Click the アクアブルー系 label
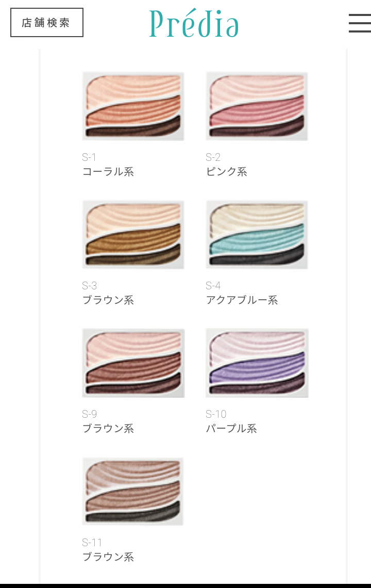 [x=242, y=300]
